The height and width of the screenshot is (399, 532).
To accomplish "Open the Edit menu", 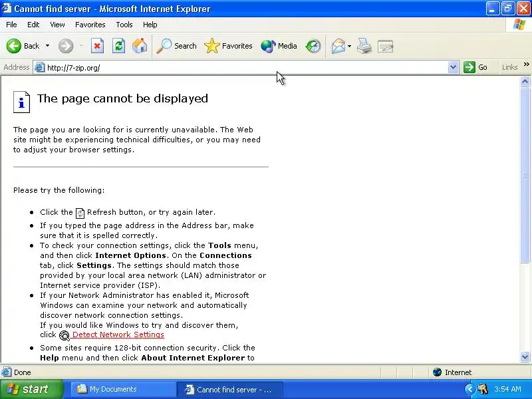I will pyautogui.click(x=33, y=25).
